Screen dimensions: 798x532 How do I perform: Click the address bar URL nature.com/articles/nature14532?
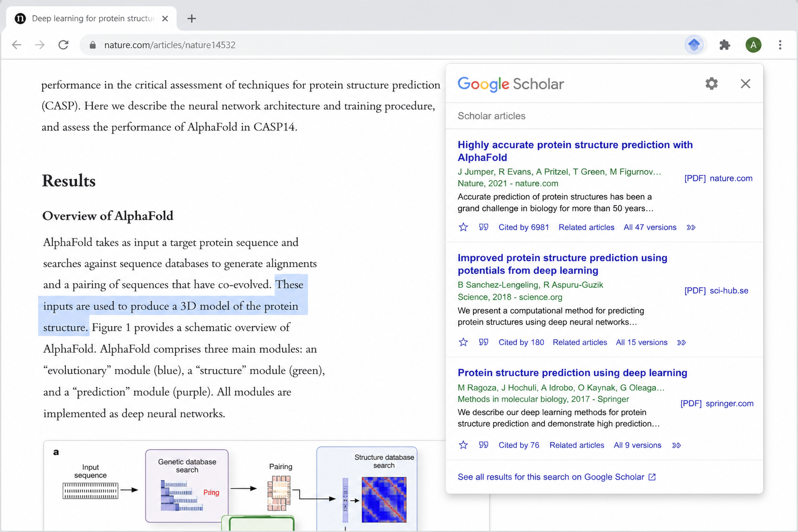click(170, 45)
